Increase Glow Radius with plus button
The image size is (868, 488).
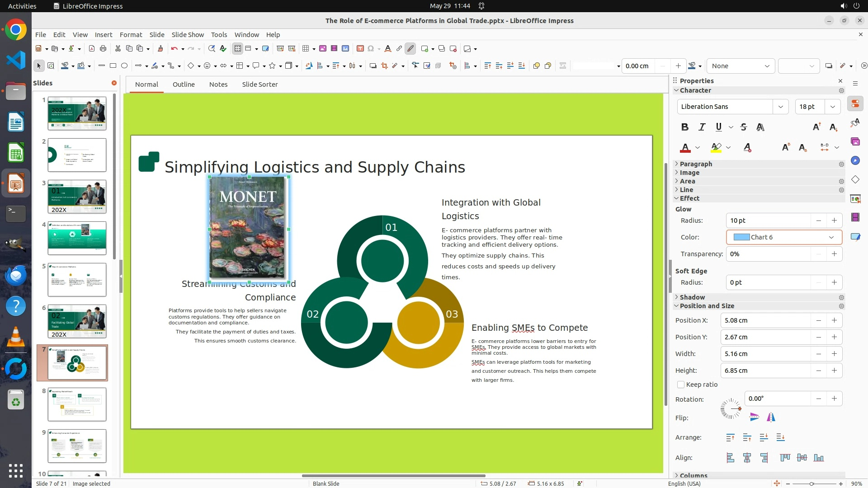tap(834, 221)
